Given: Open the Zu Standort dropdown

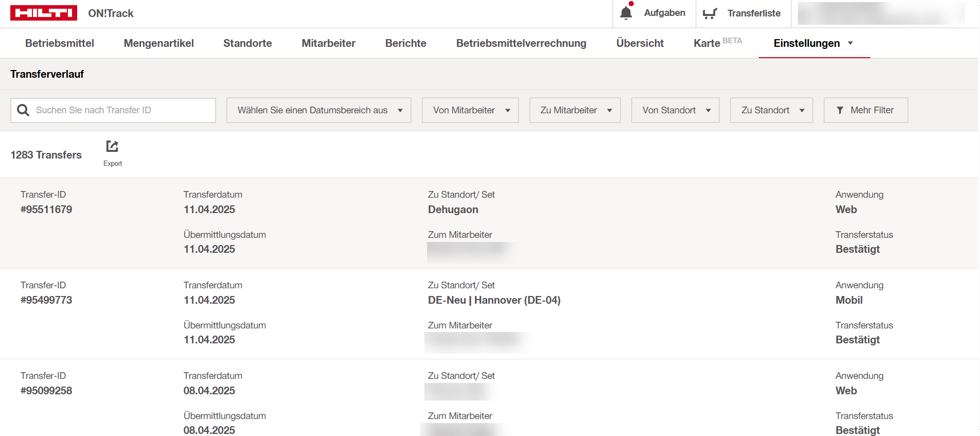Looking at the screenshot, I should tap(771, 110).
